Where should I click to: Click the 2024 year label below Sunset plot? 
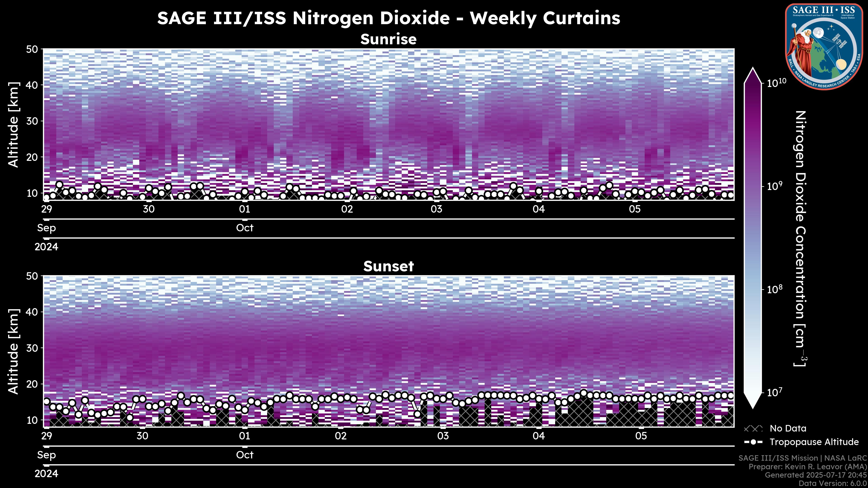[x=47, y=474]
